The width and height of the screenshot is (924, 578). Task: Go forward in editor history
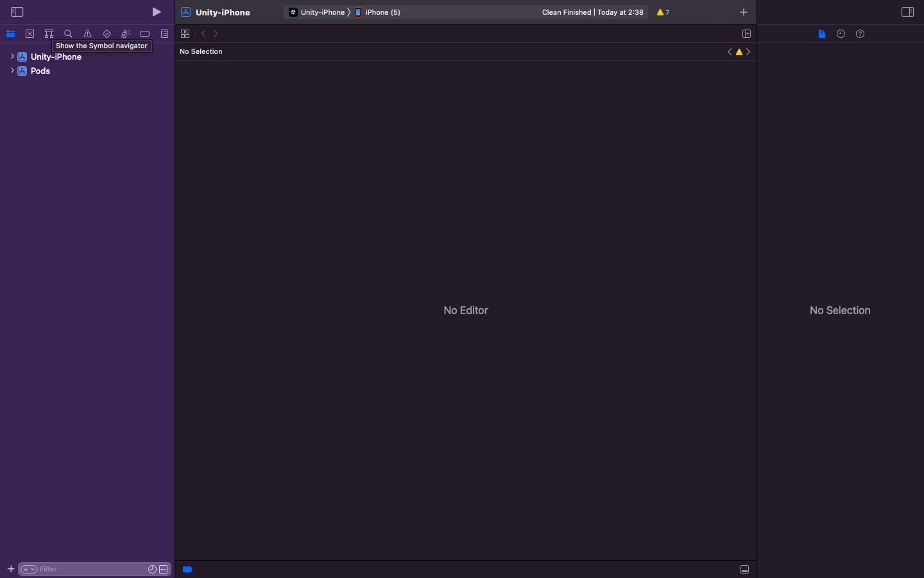[x=216, y=34]
